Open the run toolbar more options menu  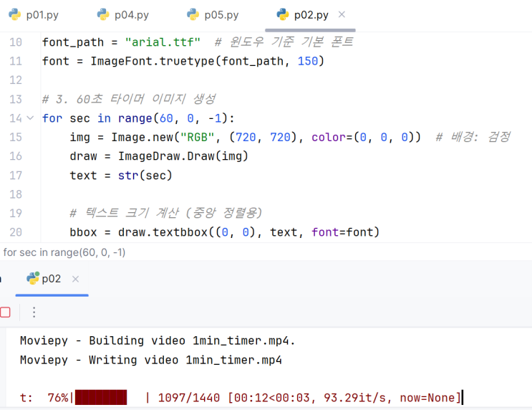tap(34, 313)
